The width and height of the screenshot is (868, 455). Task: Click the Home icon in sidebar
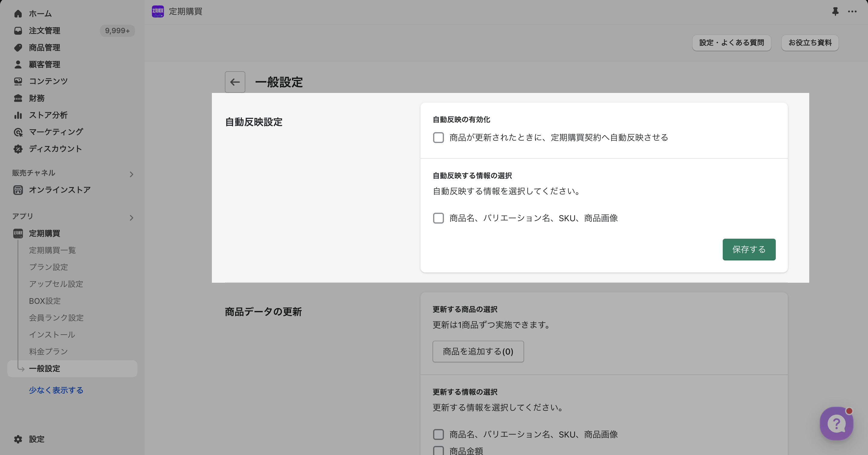click(18, 14)
